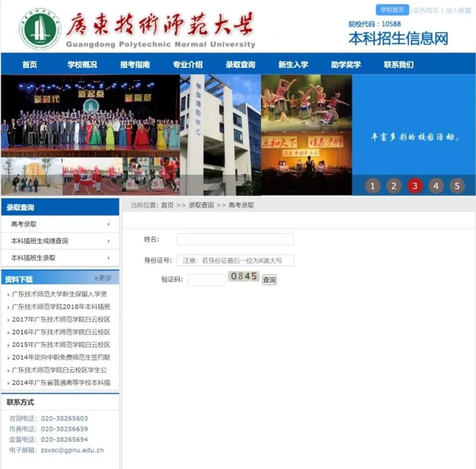Refresh the captcha image showing 0845
The image size is (476, 469).
243,278
